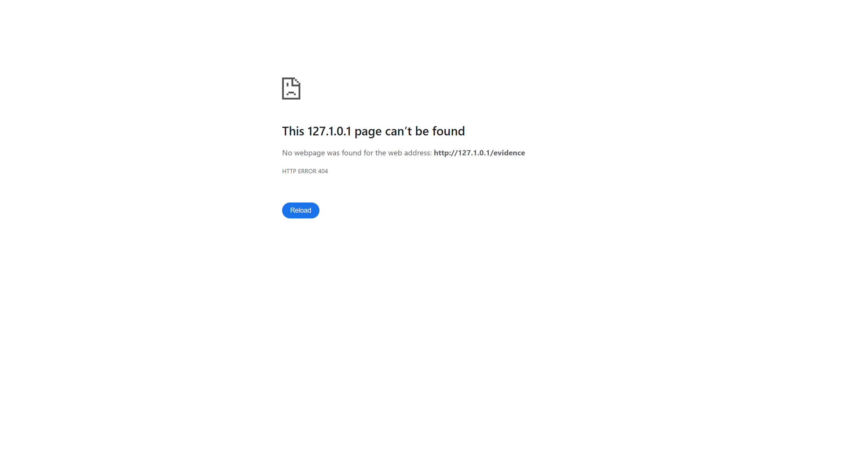The height and width of the screenshot is (451, 868).
Task: Click the number 404 in error line
Action: (323, 171)
